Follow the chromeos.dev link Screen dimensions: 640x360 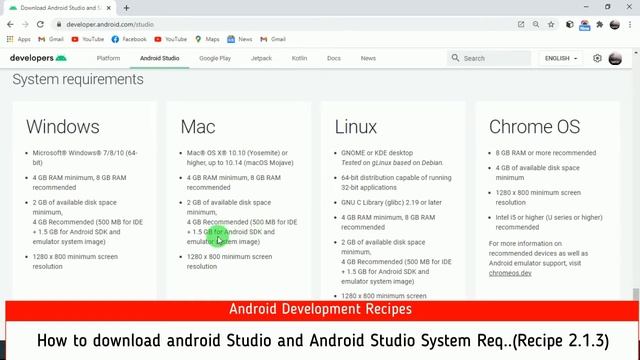point(510,273)
